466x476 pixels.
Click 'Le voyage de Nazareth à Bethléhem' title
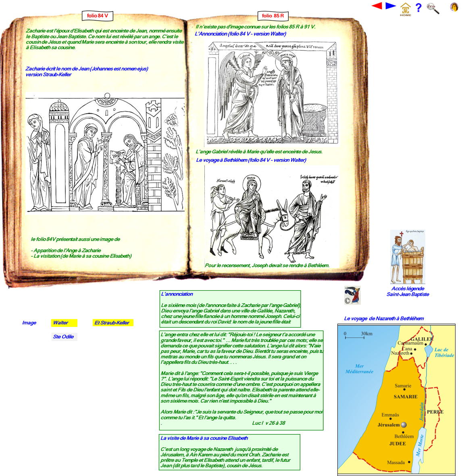[384, 318]
